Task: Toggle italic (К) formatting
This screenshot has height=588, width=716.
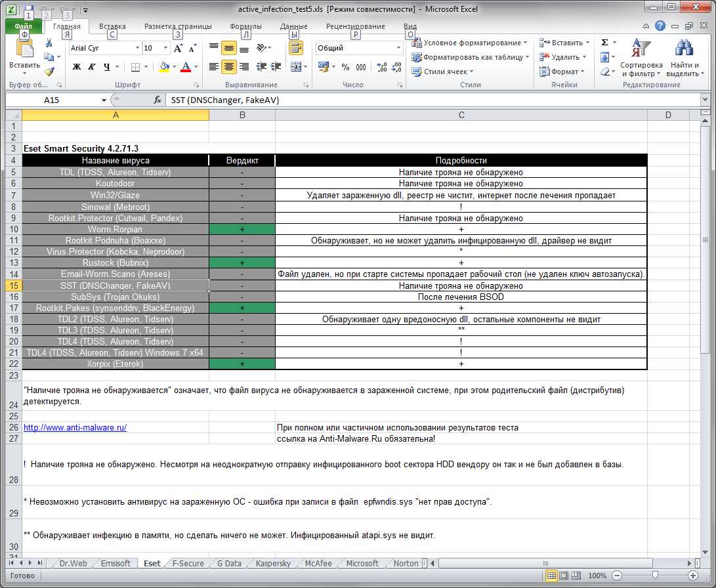Action: (x=91, y=67)
